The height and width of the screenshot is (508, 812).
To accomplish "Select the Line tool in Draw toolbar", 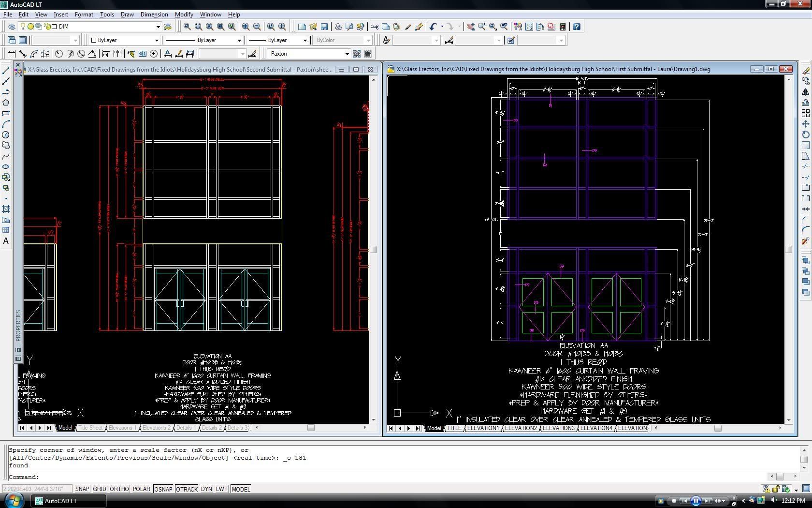I will [x=6, y=71].
